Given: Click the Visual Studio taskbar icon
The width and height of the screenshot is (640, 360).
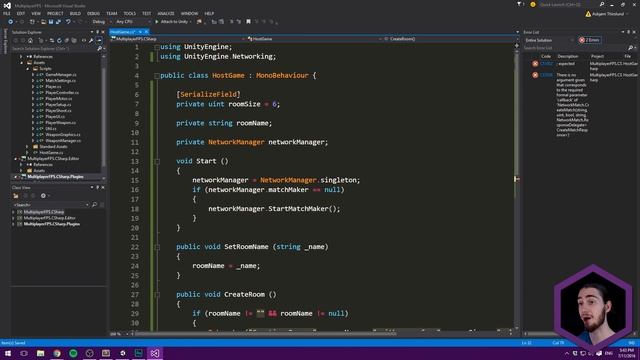Looking at the screenshot, I should (x=155, y=353).
